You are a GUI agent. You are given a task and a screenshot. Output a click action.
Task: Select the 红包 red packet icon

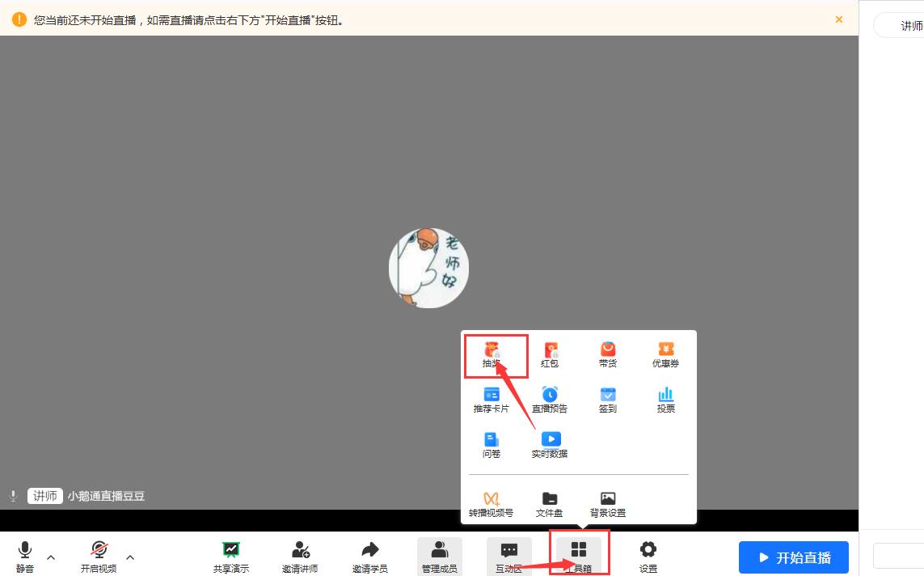550,354
